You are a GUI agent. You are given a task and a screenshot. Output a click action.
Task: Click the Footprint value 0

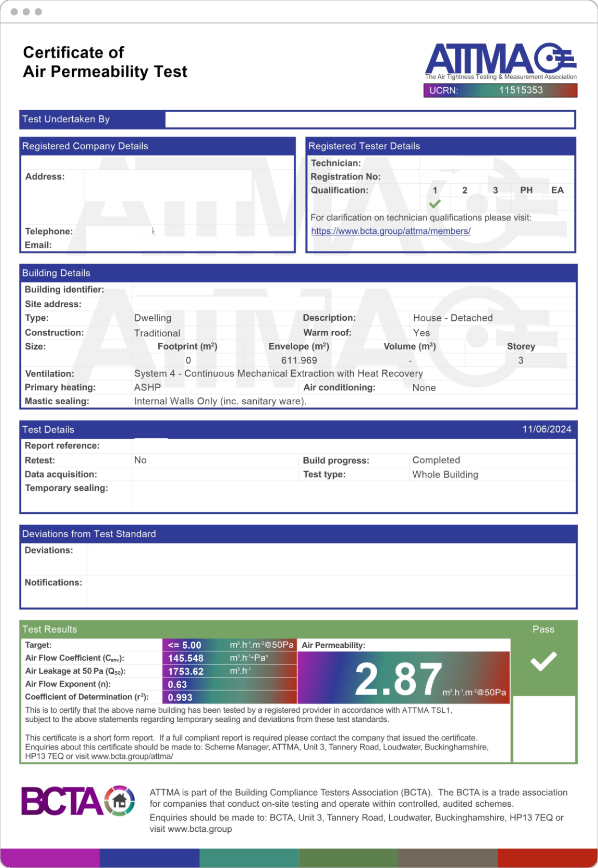click(x=188, y=360)
